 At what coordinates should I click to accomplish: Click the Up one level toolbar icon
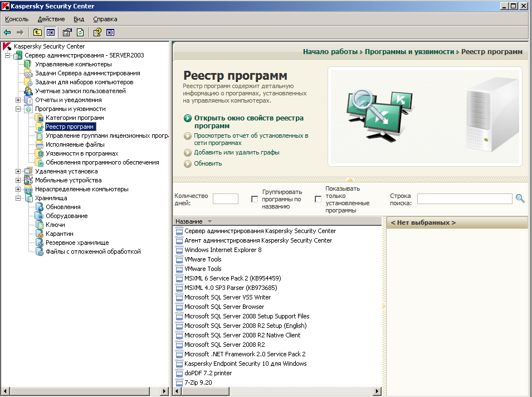tap(37, 32)
